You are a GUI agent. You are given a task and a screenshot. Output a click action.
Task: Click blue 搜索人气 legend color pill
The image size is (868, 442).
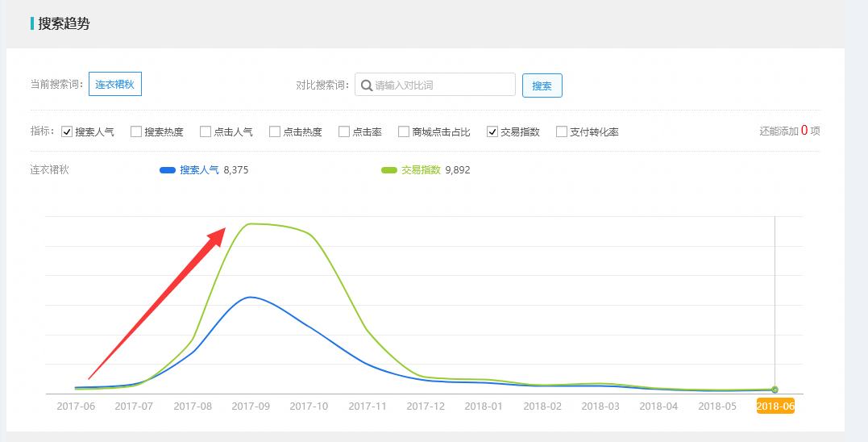(168, 170)
